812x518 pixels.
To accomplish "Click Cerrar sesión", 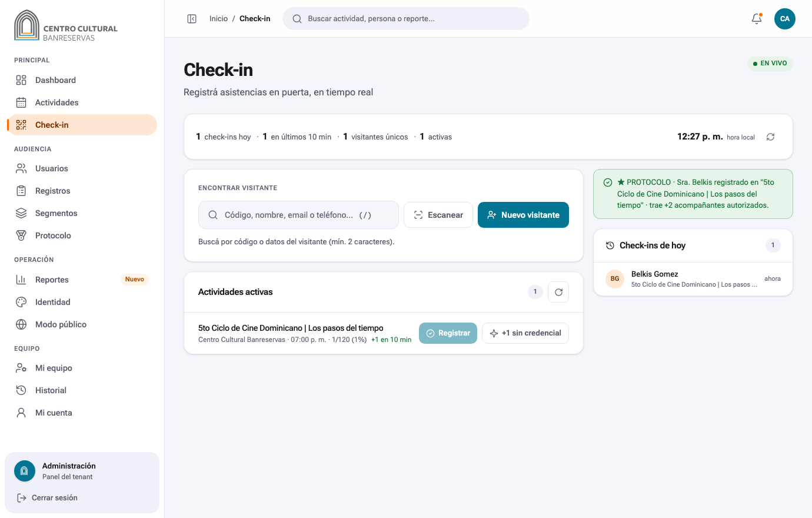I will (x=48, y=498).
